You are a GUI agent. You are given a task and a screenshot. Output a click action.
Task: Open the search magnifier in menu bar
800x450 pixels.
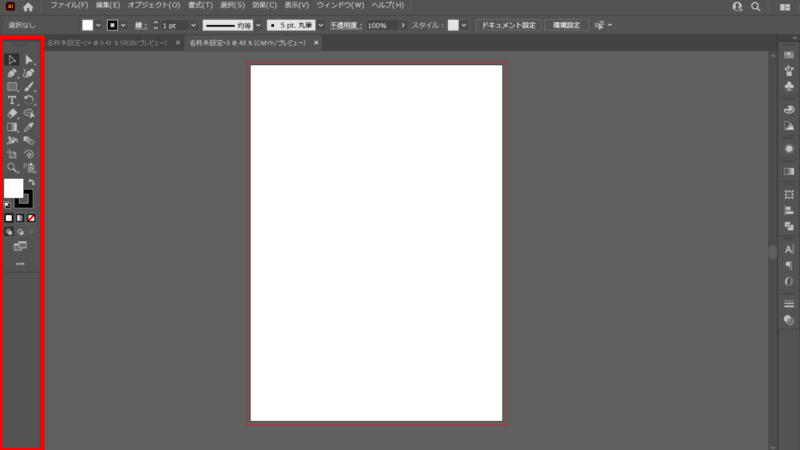756,7
